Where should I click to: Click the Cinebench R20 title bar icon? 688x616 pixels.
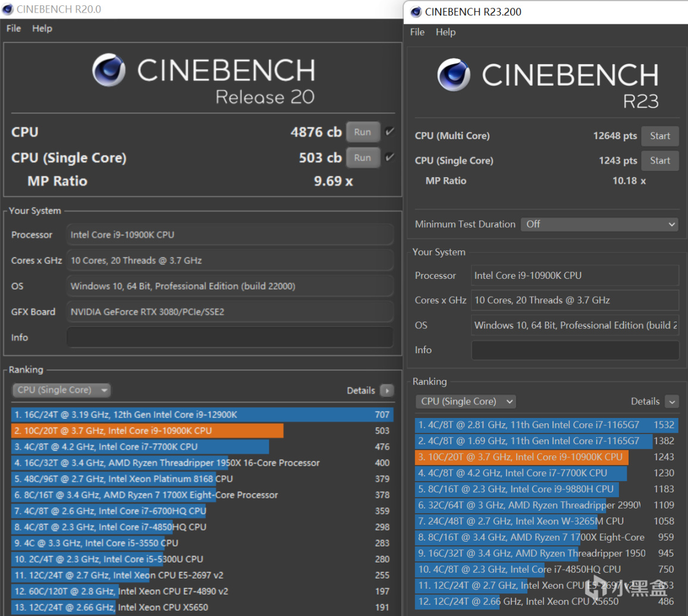[x=8, y=9]
